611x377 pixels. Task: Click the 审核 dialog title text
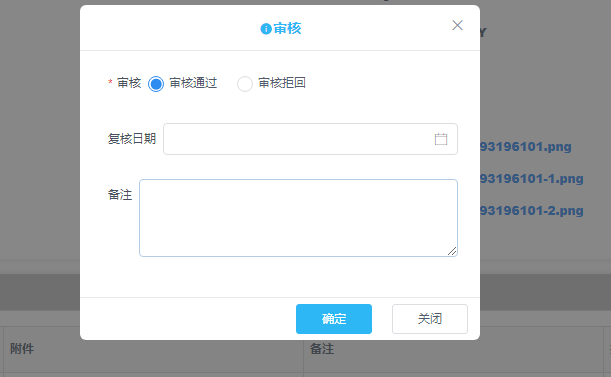pyautogui.click(x=287, y=28)
